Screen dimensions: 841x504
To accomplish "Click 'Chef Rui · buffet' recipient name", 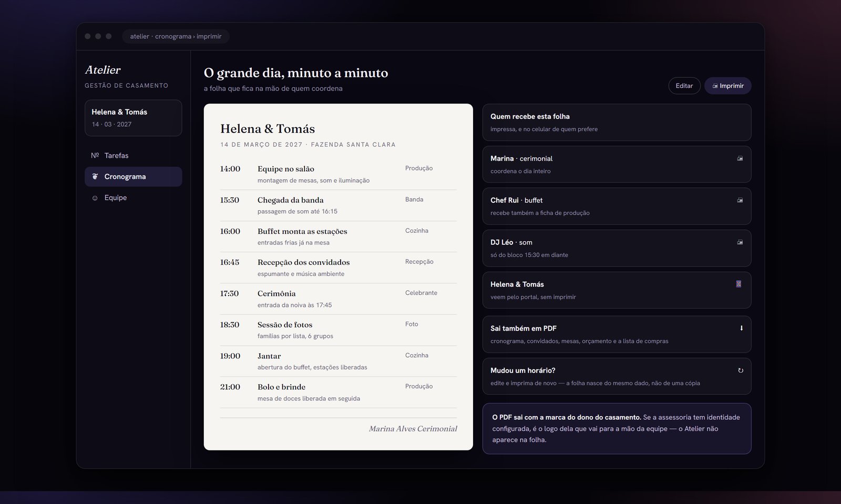I will 517,200.
